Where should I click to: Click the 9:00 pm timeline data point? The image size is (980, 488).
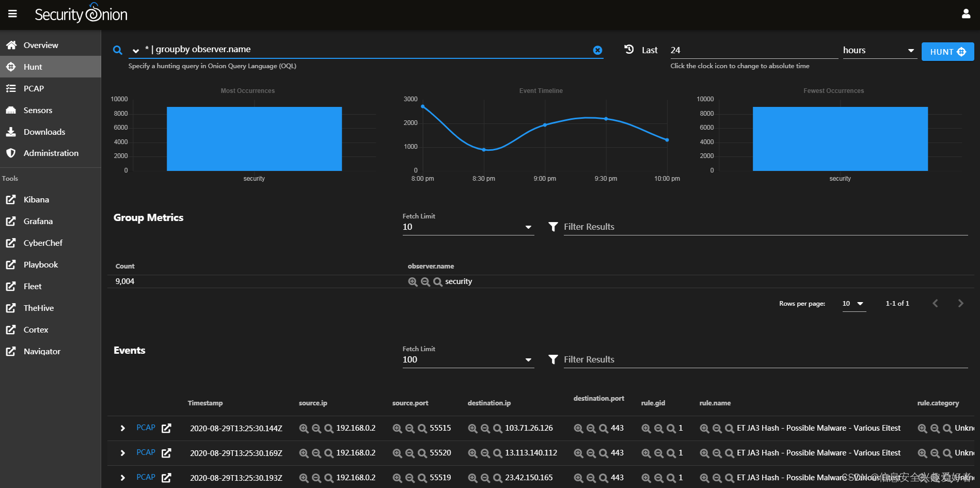545,125
